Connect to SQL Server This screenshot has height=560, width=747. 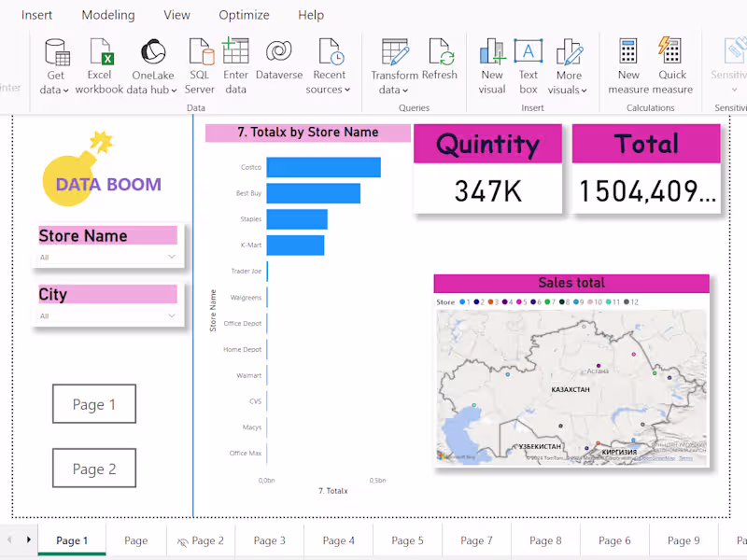[x=200, y=66]
